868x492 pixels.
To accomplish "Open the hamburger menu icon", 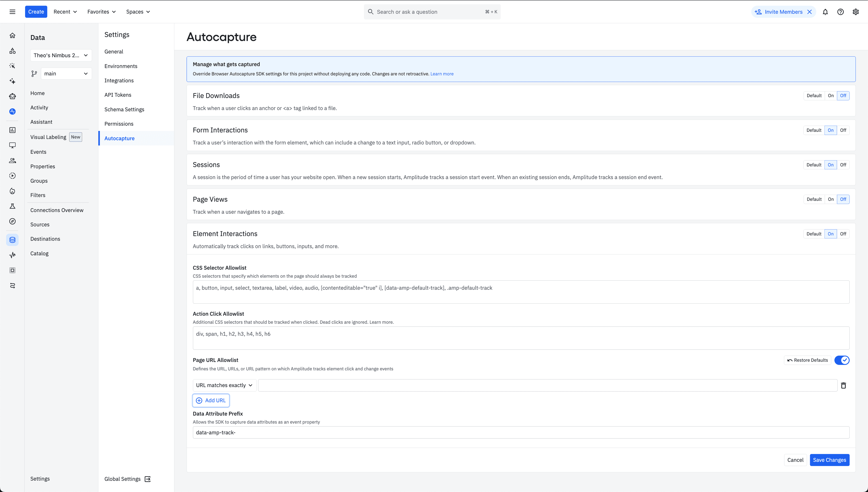I will 12,12.
